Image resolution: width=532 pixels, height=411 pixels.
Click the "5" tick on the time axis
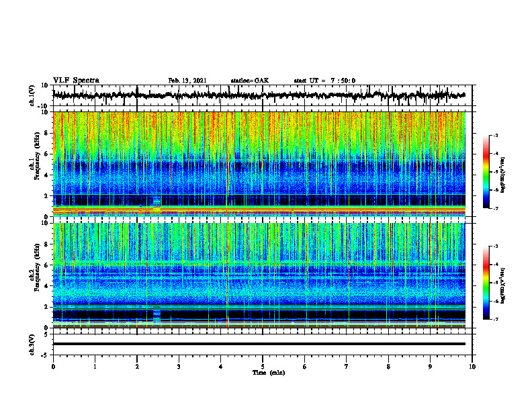263,367
